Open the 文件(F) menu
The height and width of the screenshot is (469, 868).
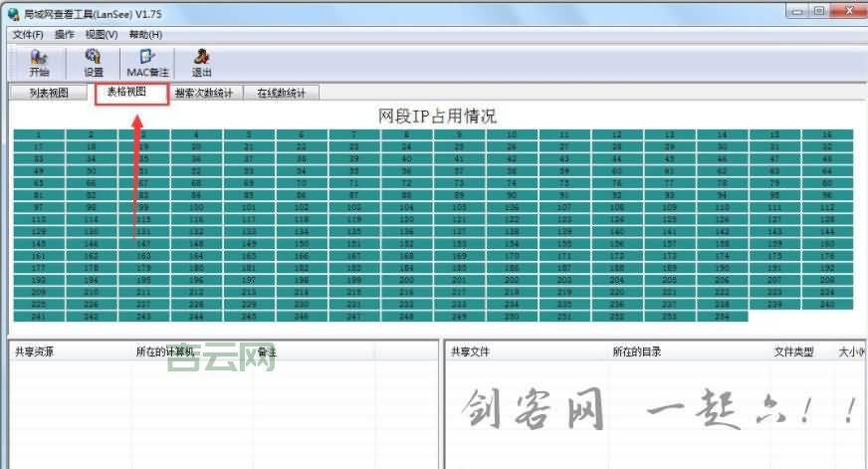28,34
